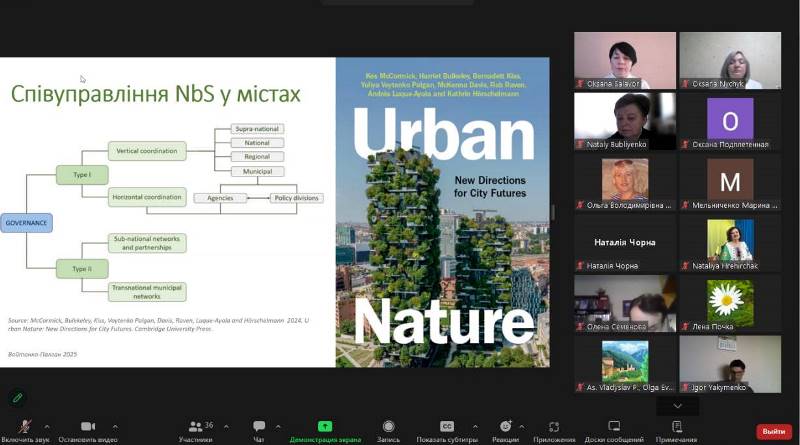This screenshot has width=800, height=445.
Task: Toggle camera with Остановить видео icon
Action: point(87,427)
